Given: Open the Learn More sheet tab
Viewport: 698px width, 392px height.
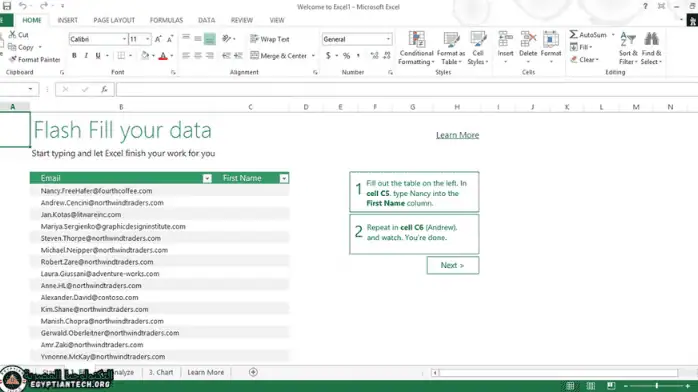Looking at the screenshot, I should (206, 372).
